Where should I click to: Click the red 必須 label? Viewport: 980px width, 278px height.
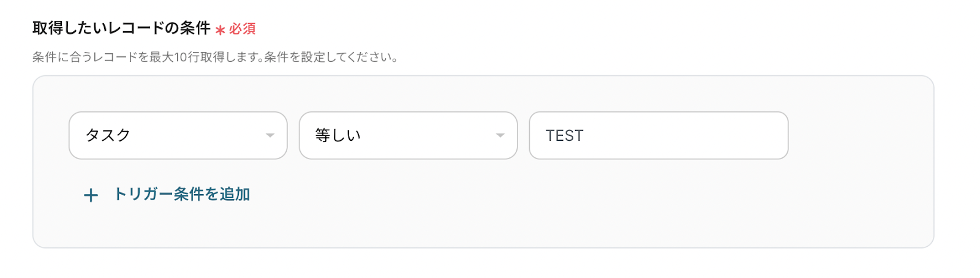tap(243, 29)
